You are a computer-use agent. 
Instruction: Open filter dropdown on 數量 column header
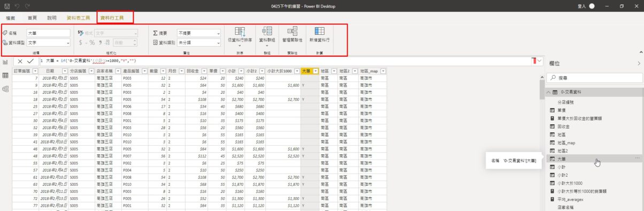pyautogui.click(x=163, y=71)
